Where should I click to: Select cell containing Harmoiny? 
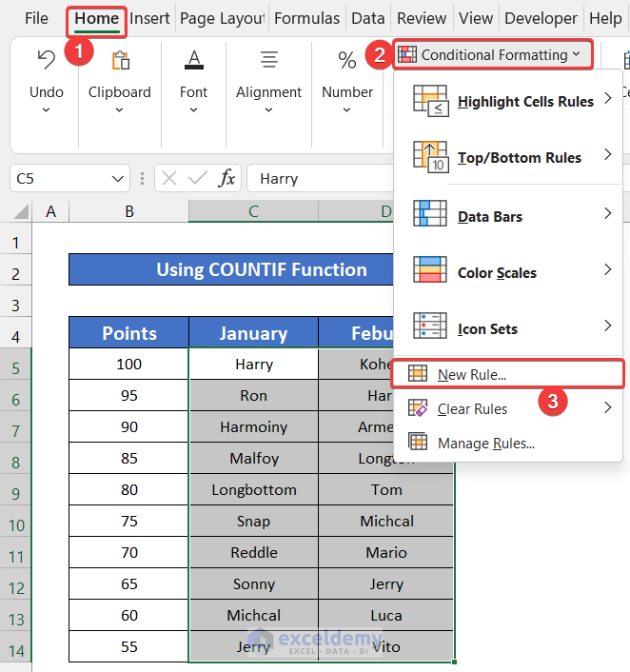(254, 426)
